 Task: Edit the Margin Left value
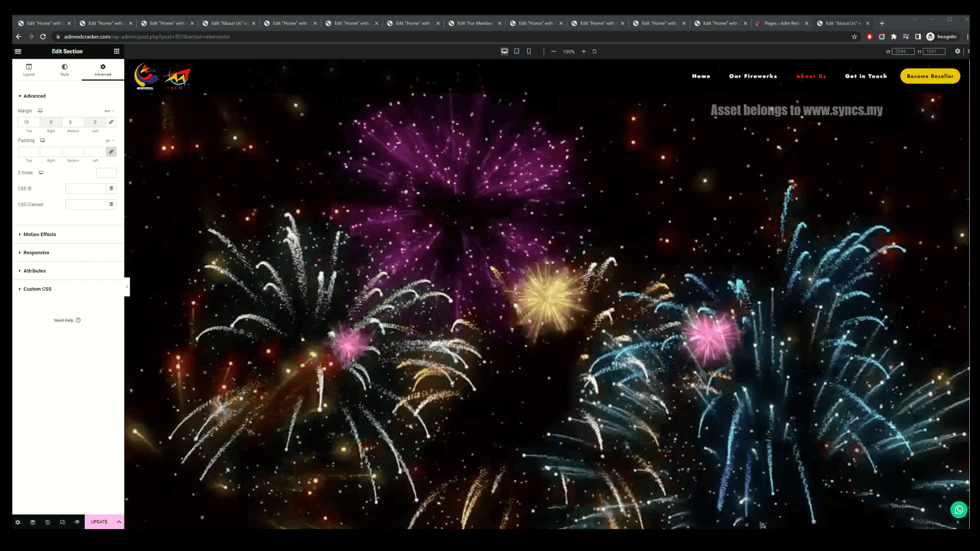point(95,122)
